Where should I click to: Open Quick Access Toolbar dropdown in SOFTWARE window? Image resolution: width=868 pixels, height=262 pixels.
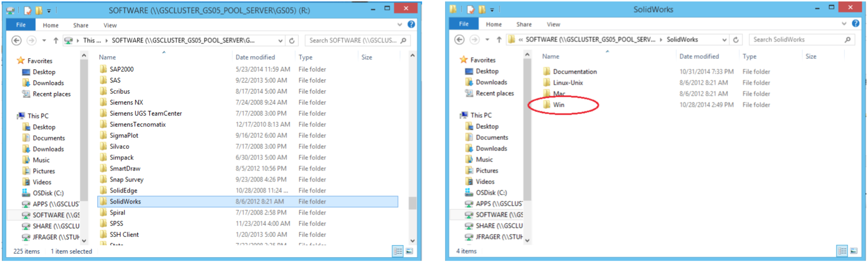49,11
